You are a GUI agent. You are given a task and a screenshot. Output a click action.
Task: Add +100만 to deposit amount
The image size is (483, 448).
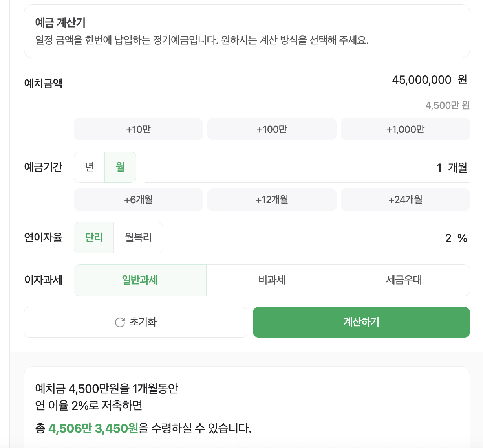272,129
